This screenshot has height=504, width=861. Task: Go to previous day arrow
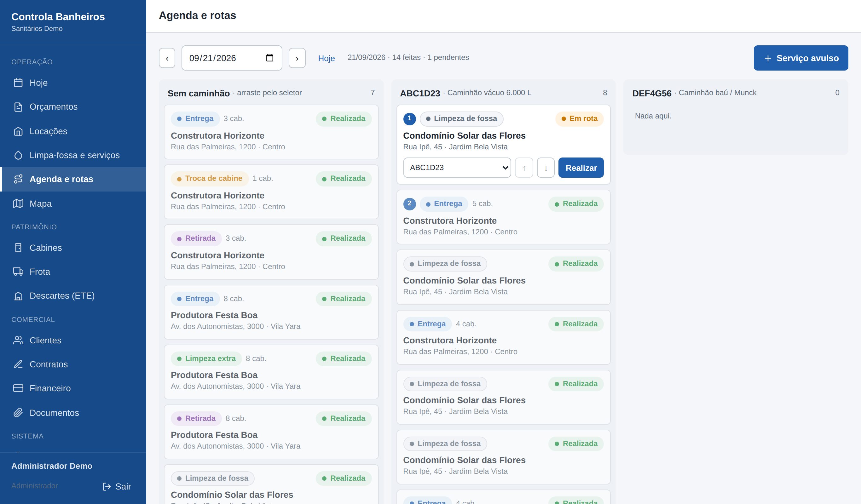[x=167, y=58]
